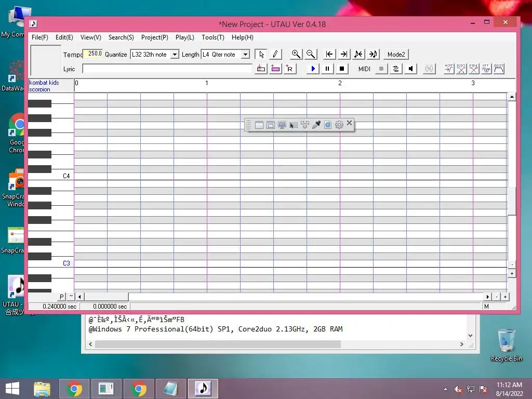Open the Search(S) menu
The image size is (532, 399).
click(x=121, y=37)
